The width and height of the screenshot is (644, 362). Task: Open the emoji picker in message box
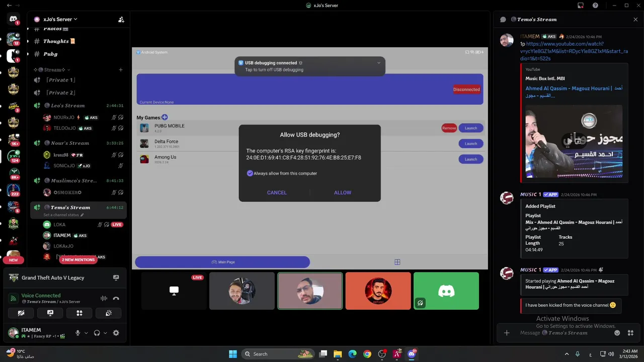coord(617,333)
